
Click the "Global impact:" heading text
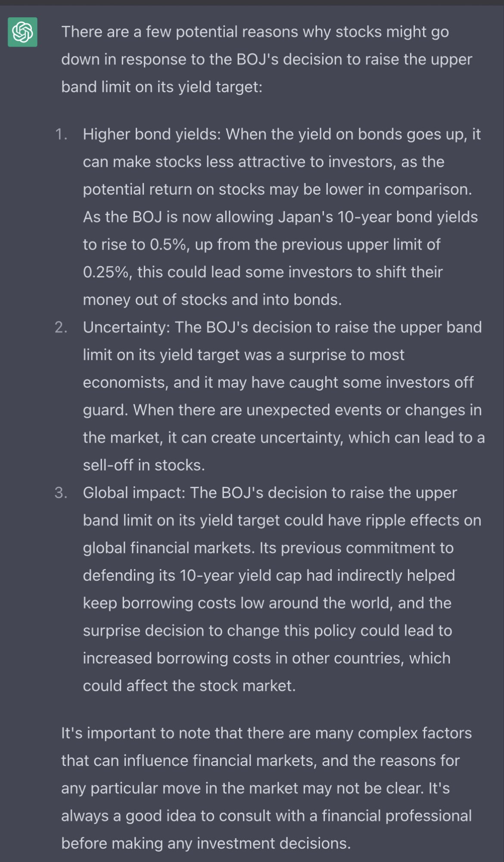[x=134, y=493]
